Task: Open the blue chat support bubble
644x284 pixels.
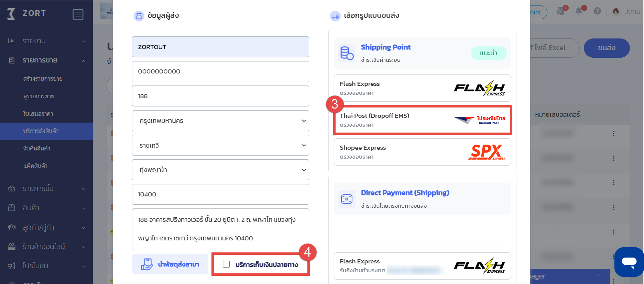Action: [x=629, y=262]
